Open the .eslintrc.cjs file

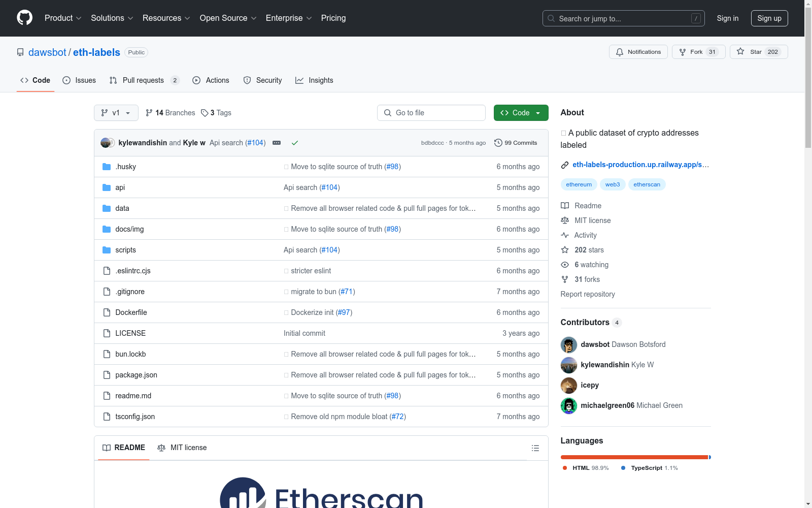coord(133,271)
